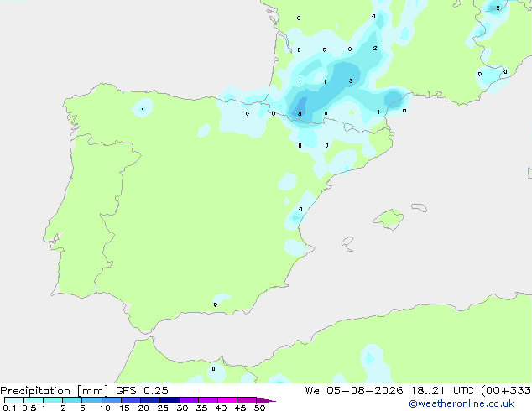
Task: Click the '1' value in northwest Spain
Action: click(143, 110)
